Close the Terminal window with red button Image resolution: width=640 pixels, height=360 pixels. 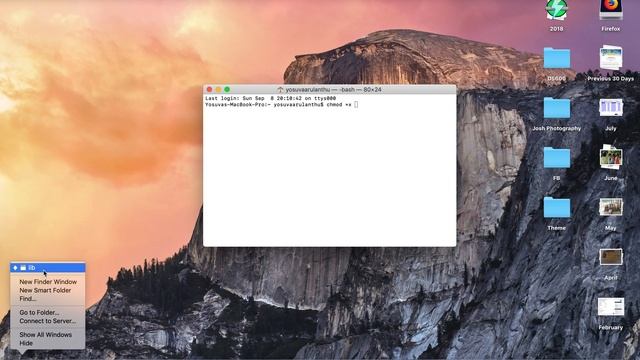click(209, 89)
